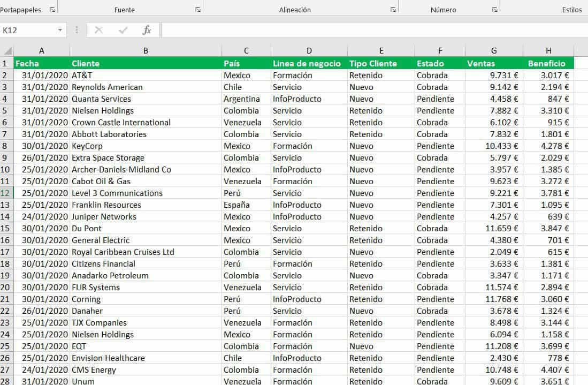The height and width of the screenshot is (385, 588).
Task: Open Alineación group dialog launcher
Action: tap(393, 10)
